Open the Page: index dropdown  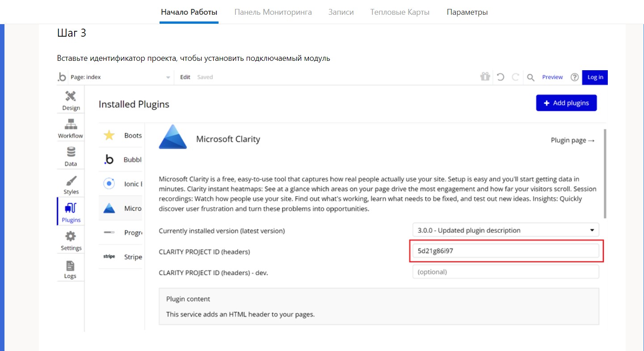pyautogui.click(x=121, y=77)
